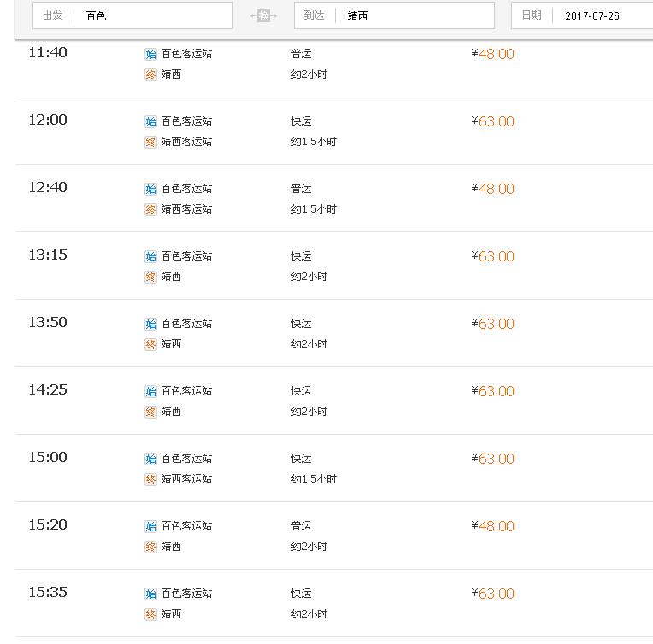Click 始 start icon of 15:00 bus
The width and height of the screenshot is (653, 644).
tap(150, 459)
